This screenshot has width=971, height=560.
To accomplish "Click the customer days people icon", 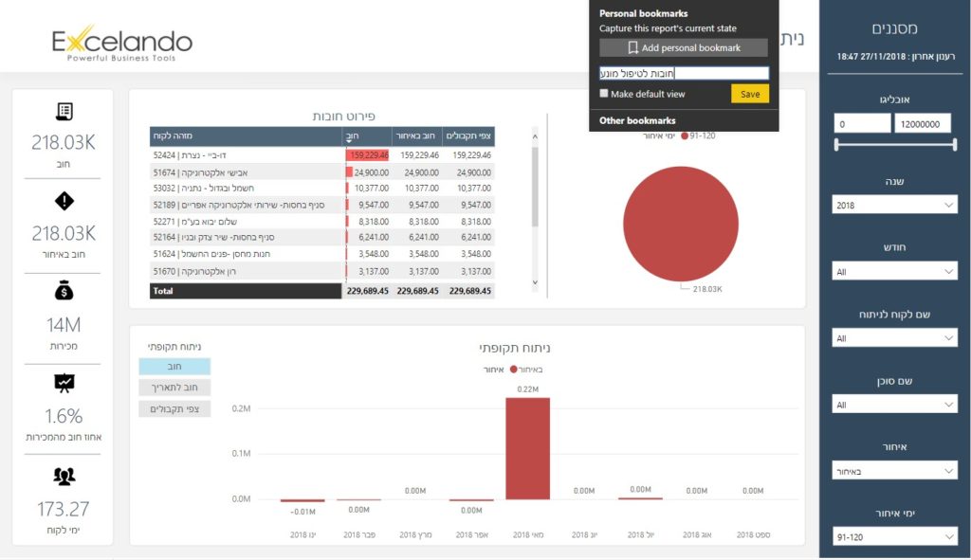I will coord(64,476).
